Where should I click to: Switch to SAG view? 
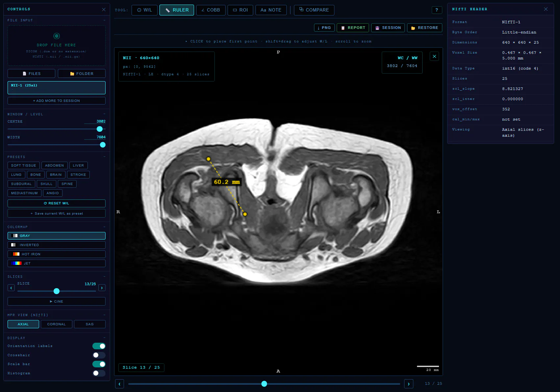(90, 324)
